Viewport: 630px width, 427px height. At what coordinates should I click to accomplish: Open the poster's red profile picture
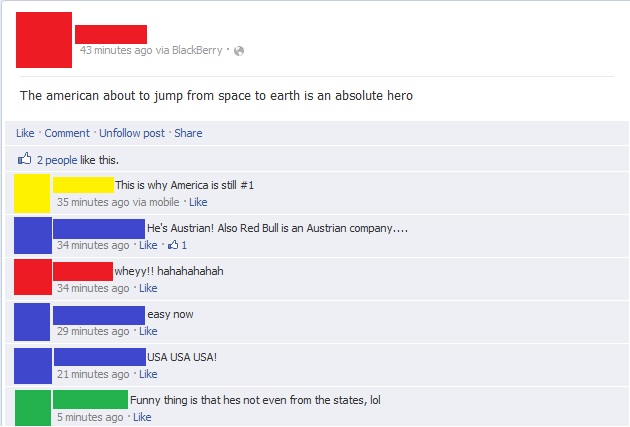pos(44,40)
